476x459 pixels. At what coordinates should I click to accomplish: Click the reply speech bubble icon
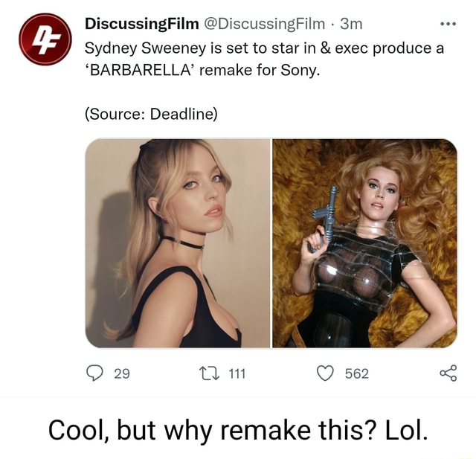[x=97, y=373]
